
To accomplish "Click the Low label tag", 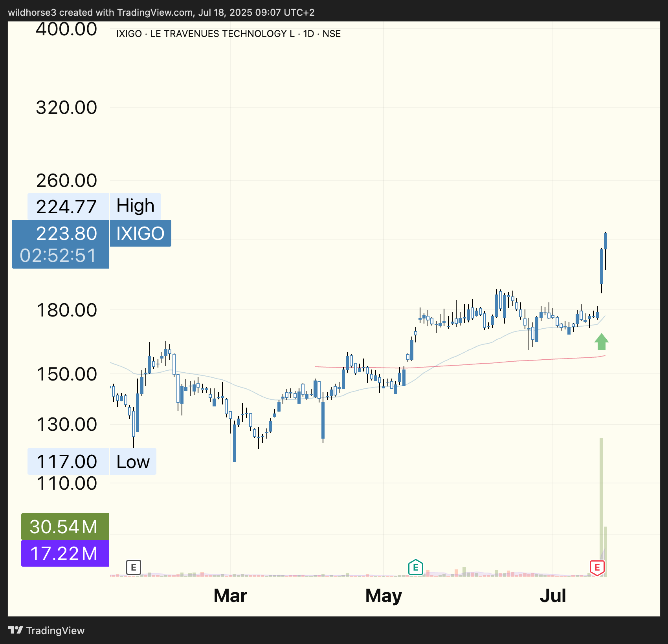I will click(x=133, y=461).
